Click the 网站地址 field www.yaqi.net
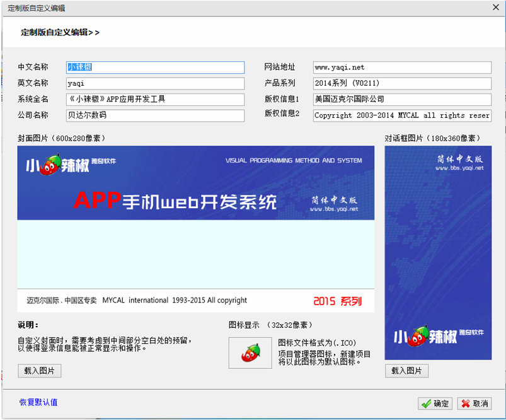Image resolution: width=506 pixels, height=420 pixels. coord(402,67)
